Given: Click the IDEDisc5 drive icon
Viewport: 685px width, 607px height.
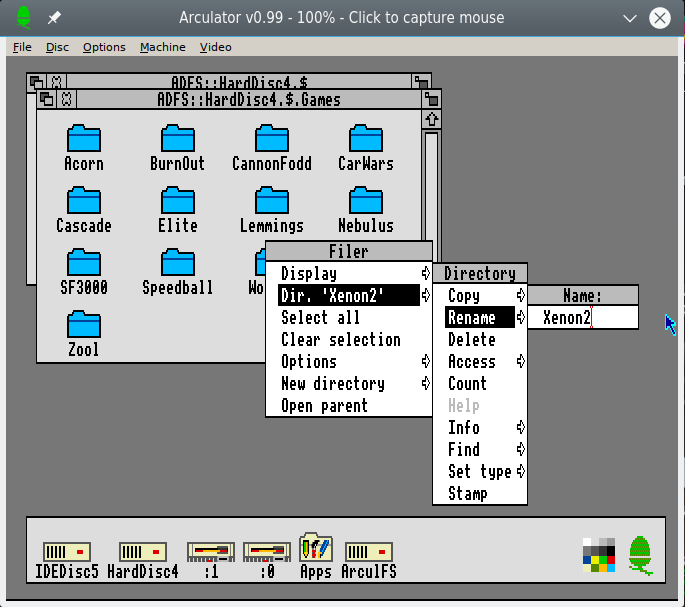Looking at the screenshot, I should tap(67, 552).
